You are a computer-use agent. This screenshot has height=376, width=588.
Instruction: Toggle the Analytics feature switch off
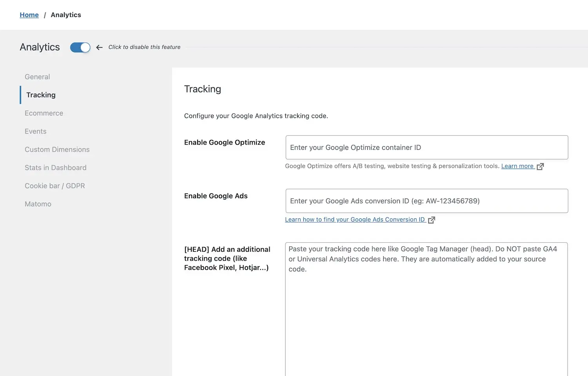pyautogui.click(x=80, y=47)
